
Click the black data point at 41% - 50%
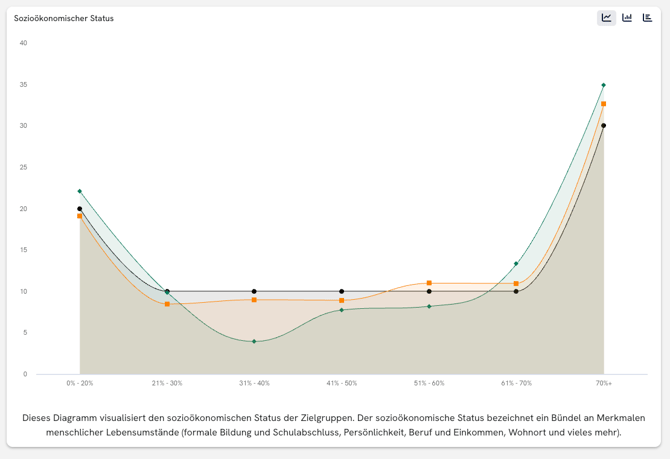click(341, 291)
